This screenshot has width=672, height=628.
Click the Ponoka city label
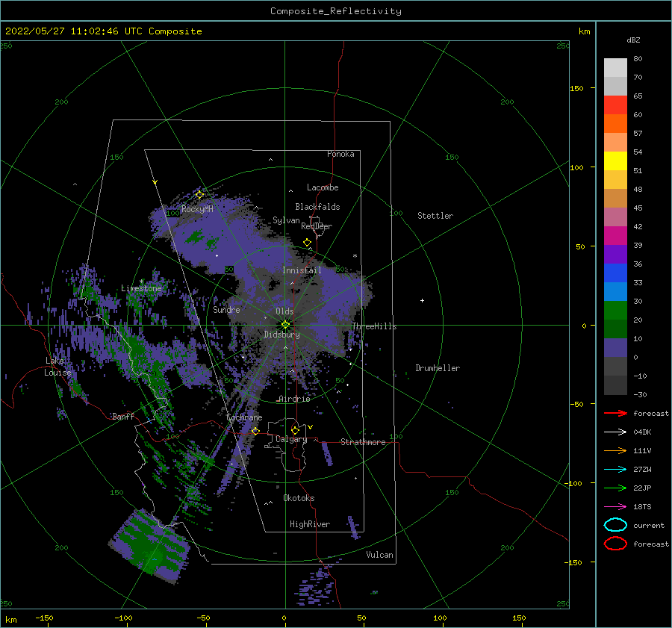coord(340,154)
